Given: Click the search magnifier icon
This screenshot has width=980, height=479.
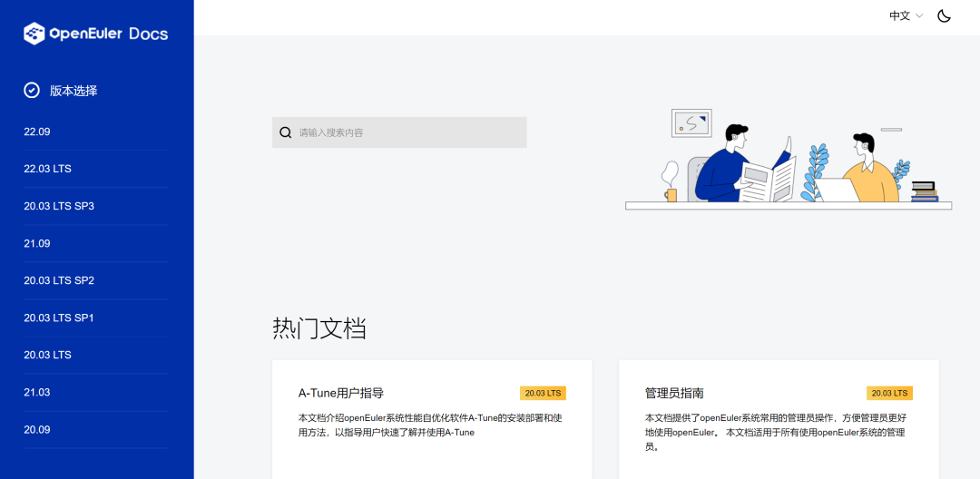Looking at the screenshot, I should coord(286,132).
